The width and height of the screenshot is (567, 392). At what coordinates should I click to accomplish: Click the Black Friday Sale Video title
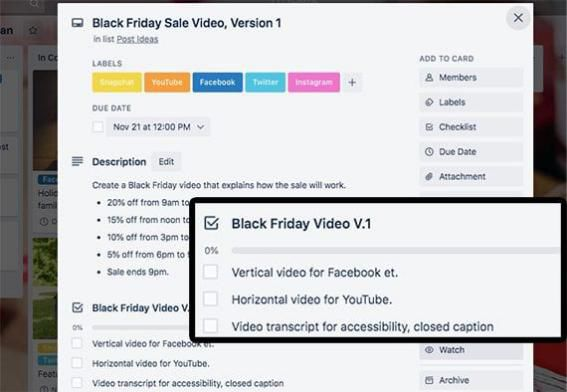click(x=187, y=23)
